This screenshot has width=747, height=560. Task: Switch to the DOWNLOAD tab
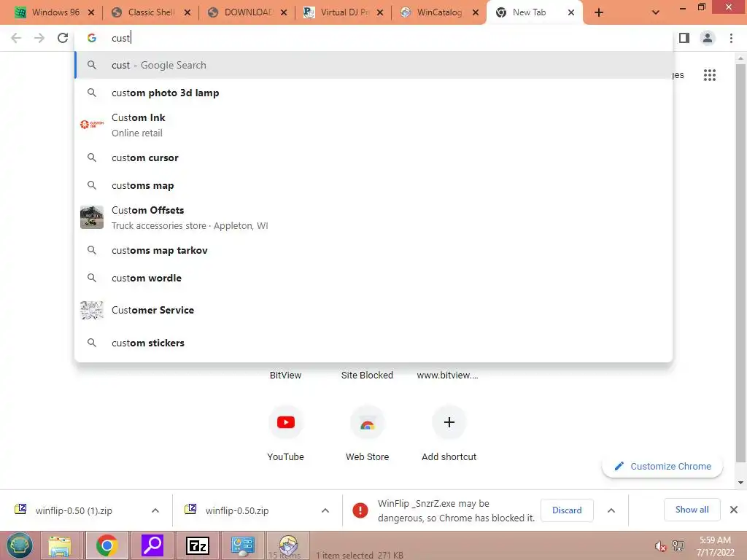point(241,12)
